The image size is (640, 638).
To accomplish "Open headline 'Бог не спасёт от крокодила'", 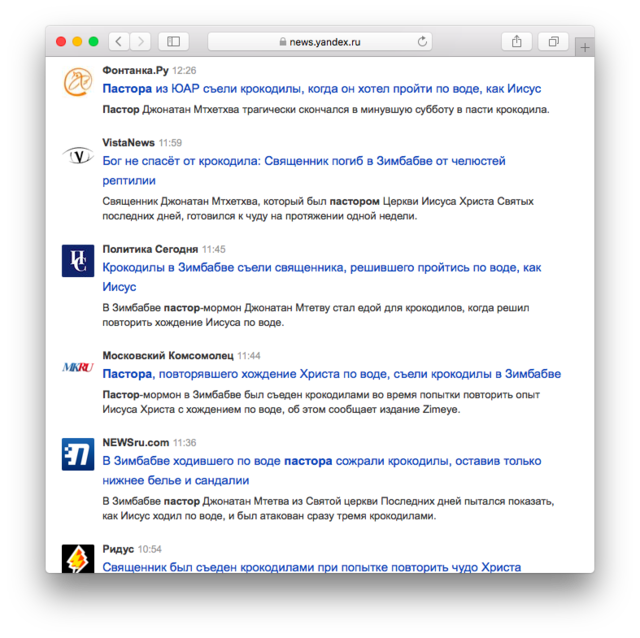I will 304,161.
